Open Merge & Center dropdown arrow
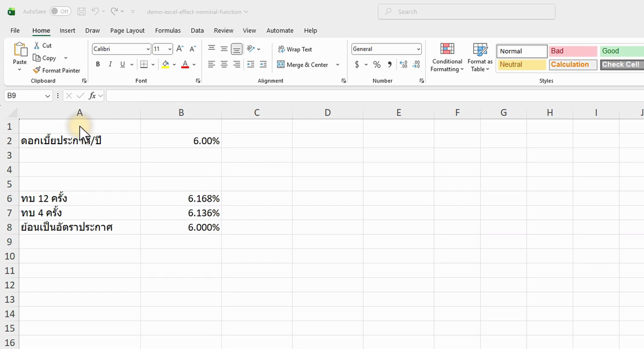The height and width of the screenshot is (349, 644). click(338, 65)
